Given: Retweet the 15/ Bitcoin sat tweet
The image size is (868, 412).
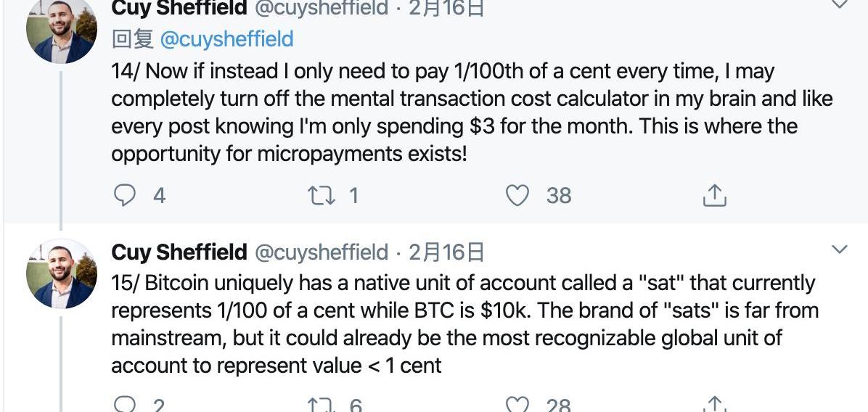Looking at the screenshot, I should [x=320, y=405].
